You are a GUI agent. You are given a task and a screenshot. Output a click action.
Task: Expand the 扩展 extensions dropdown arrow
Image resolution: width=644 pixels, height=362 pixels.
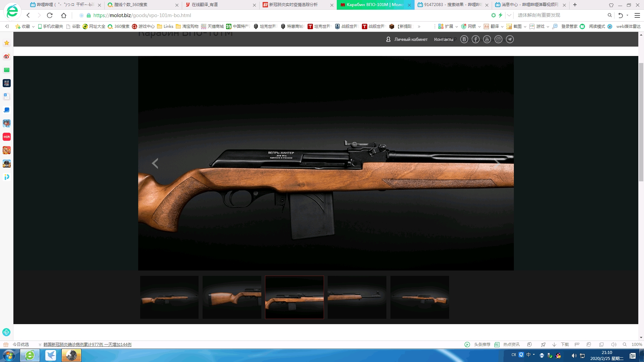tap(456, 26)
